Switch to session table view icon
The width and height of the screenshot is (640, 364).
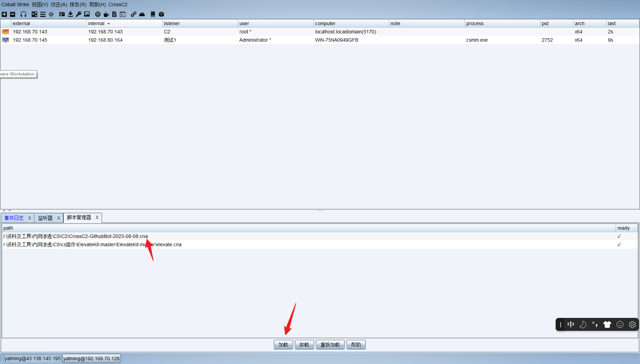click(x=43, y=14)
